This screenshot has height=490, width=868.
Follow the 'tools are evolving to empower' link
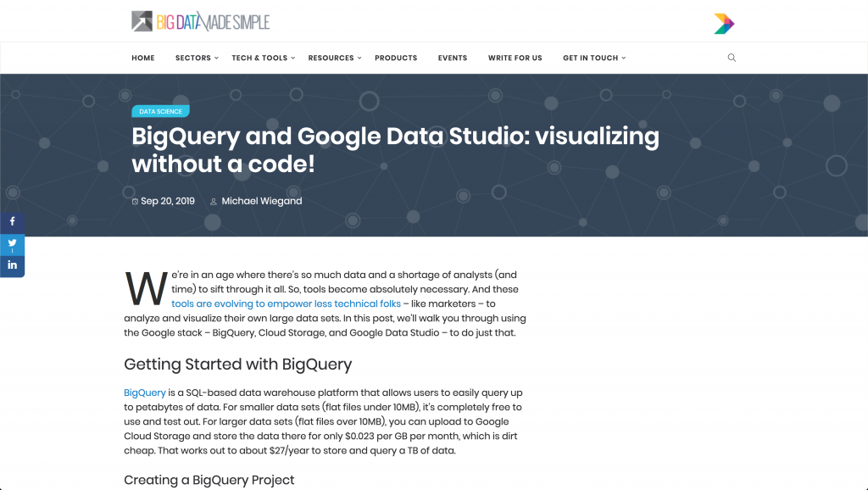pyautogui.click(x=287, y=303)
